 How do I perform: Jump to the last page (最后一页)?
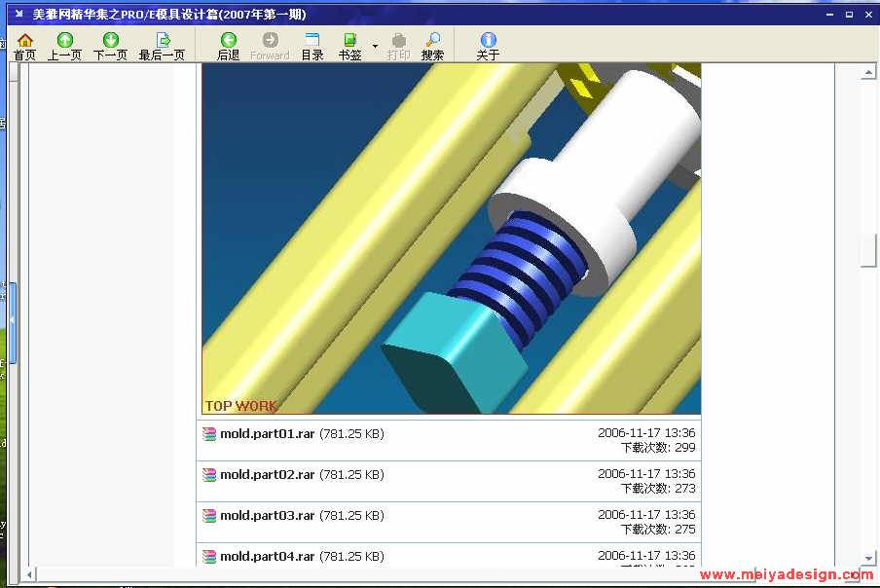pyautogui.click(x=162, y=46)
